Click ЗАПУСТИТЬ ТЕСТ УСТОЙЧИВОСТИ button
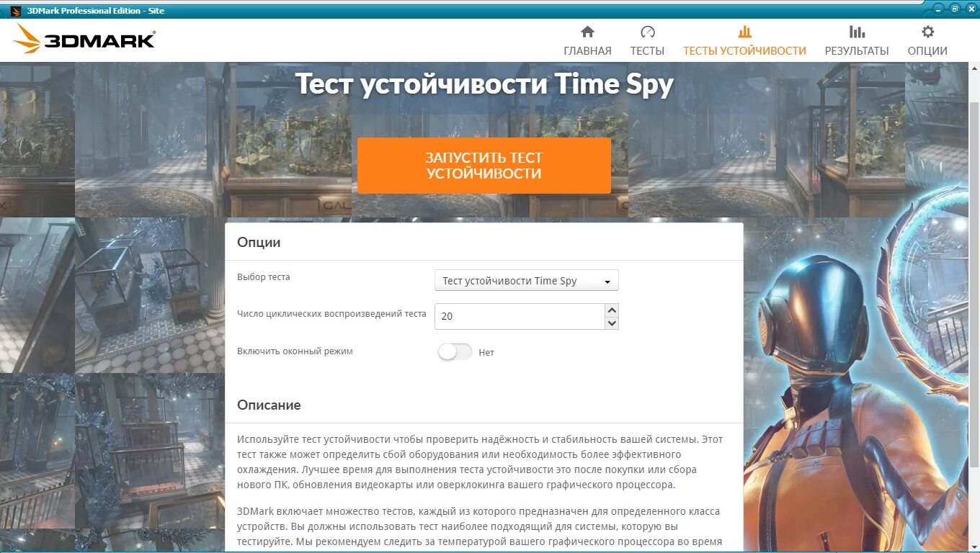The image size is (980, 553). pos(484,166)
